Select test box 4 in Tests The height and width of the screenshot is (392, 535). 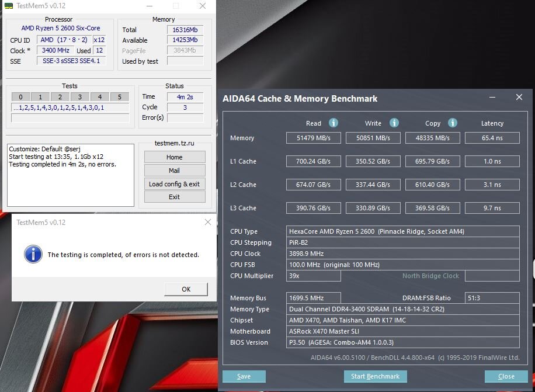(x=100, y=97)
